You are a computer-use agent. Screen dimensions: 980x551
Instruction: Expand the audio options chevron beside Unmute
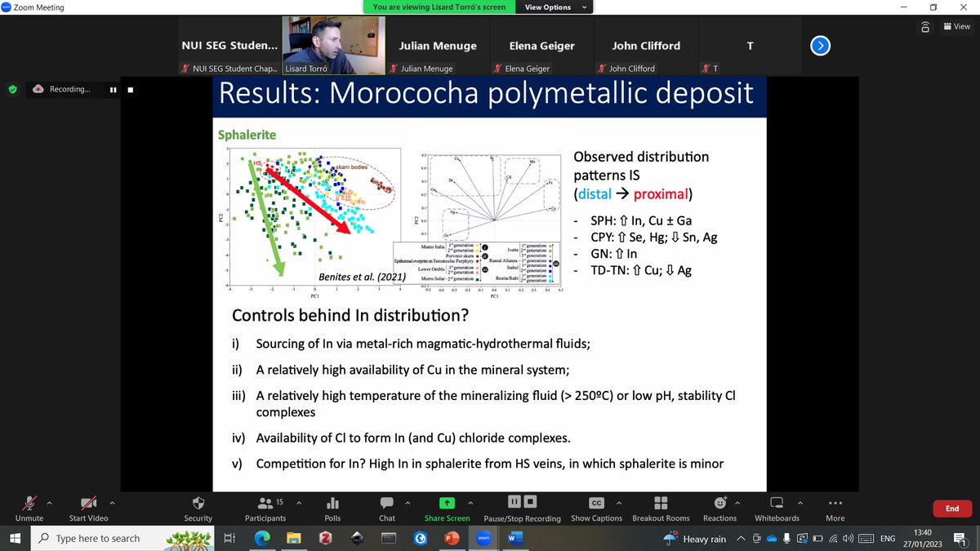pyautogui.click(x=50, y=501)
